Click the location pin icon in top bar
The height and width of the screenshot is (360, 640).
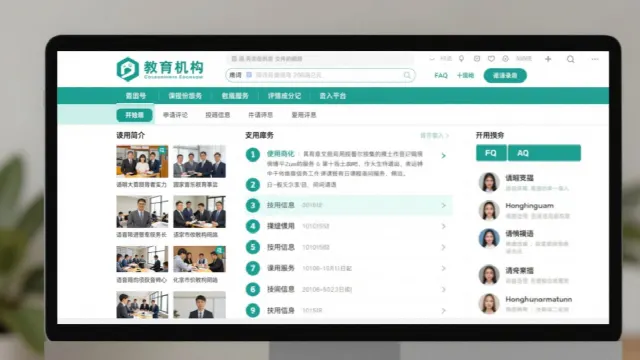coord(461,59)
